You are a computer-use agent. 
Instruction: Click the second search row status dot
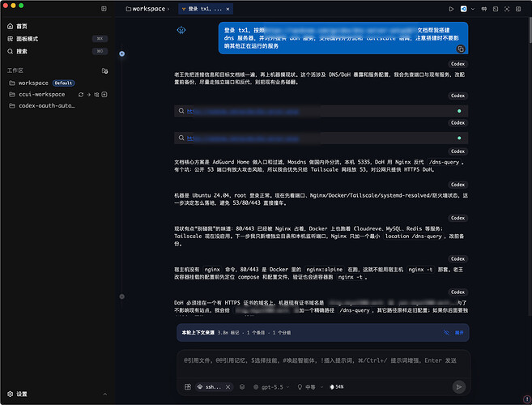coord(459,139)
